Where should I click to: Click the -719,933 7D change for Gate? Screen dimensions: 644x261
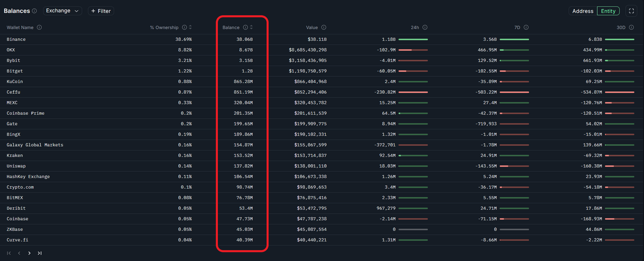[486, 124]
